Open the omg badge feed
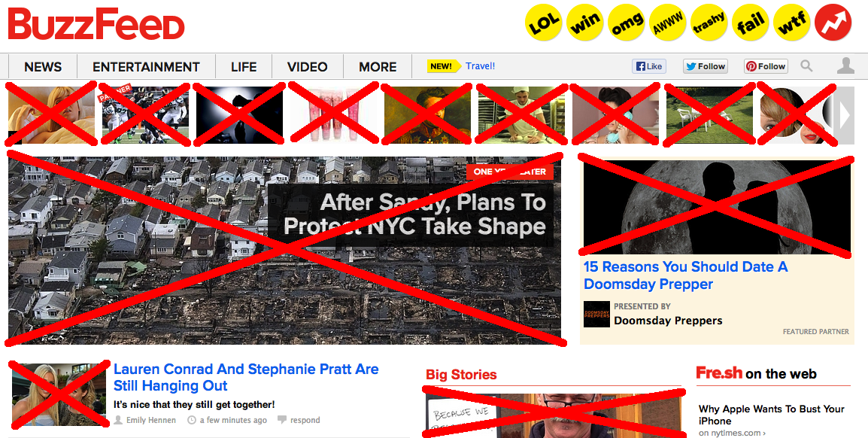This screenshot has width=868, height=438. coord(626,22)
